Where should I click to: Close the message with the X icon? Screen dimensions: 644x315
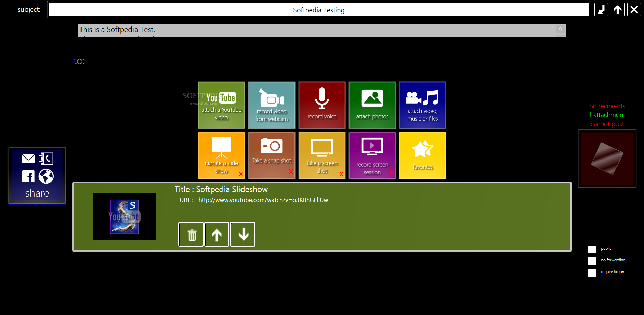[634, 10]
